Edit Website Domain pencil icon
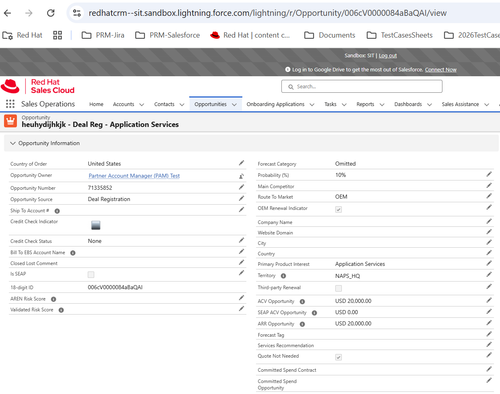500x394 pixels. pos(489,232)
